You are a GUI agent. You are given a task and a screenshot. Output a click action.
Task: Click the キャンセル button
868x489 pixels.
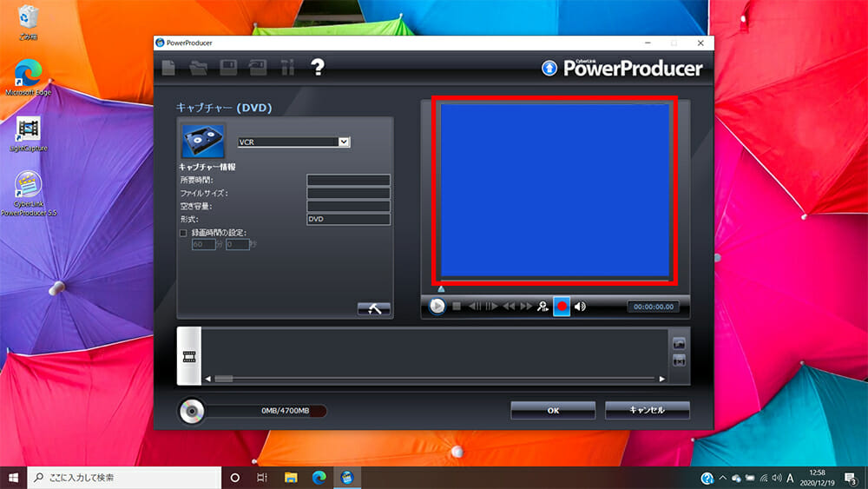(648, 410)
